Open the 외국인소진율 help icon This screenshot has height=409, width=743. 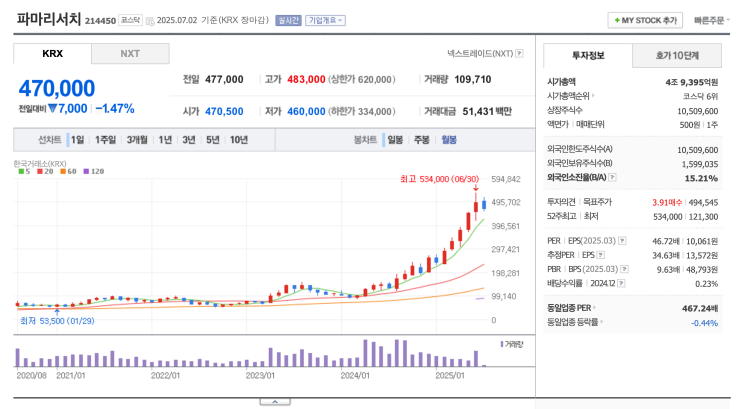click(612, 177)
